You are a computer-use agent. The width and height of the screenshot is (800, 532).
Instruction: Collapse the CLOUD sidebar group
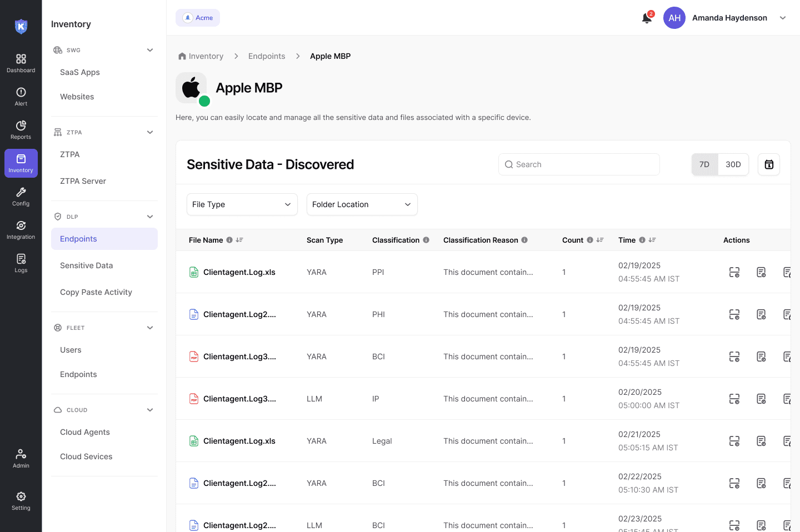click(x=150, y=410)
